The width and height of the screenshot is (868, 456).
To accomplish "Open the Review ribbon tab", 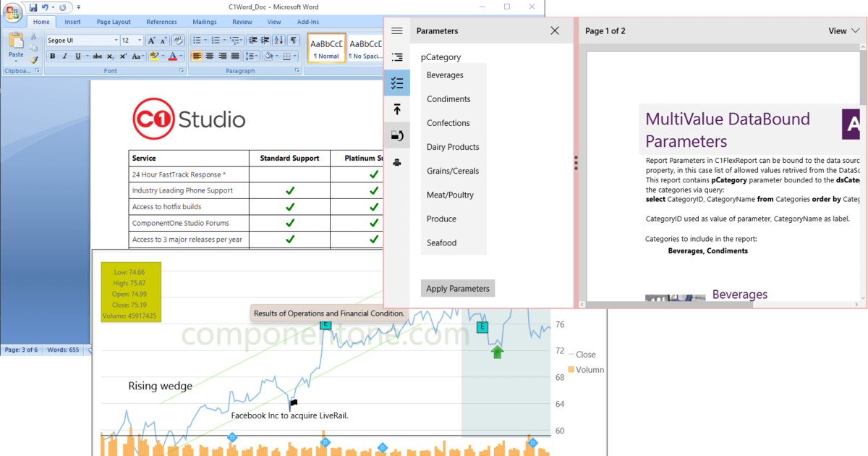I will (242, 22).
